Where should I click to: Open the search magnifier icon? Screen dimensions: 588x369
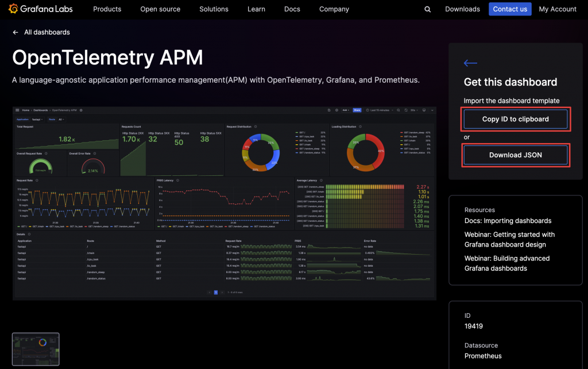tap(427, 9)
